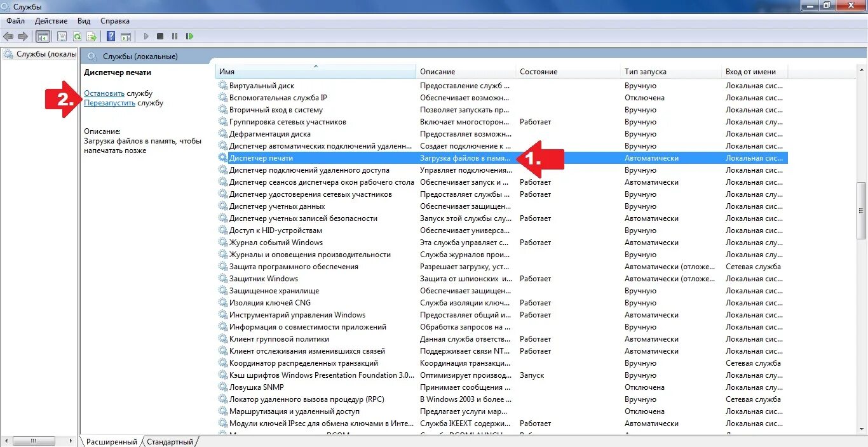The height and width of the screenshot is (447, 868).
Task: Click the Export List toolbar icon
Action: point(92,36)
